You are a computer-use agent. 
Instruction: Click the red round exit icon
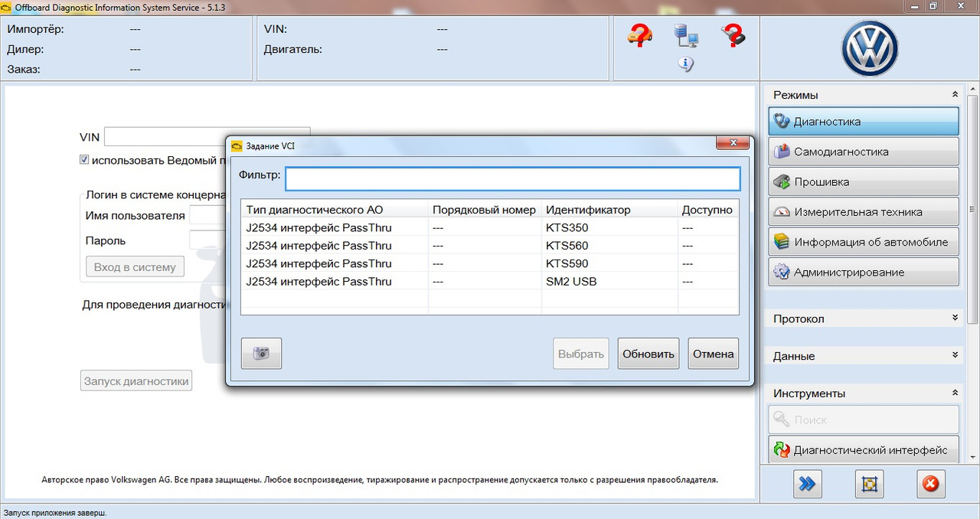(x=931, y=484)
